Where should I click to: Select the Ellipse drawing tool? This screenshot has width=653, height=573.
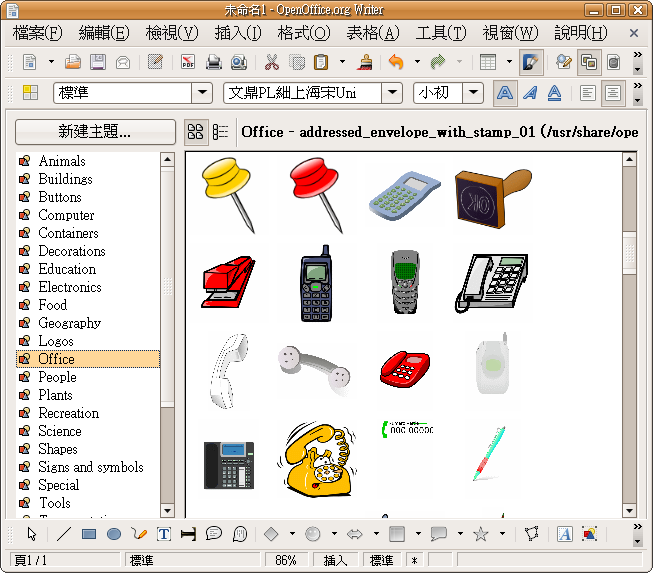click(x=114, y=534)
